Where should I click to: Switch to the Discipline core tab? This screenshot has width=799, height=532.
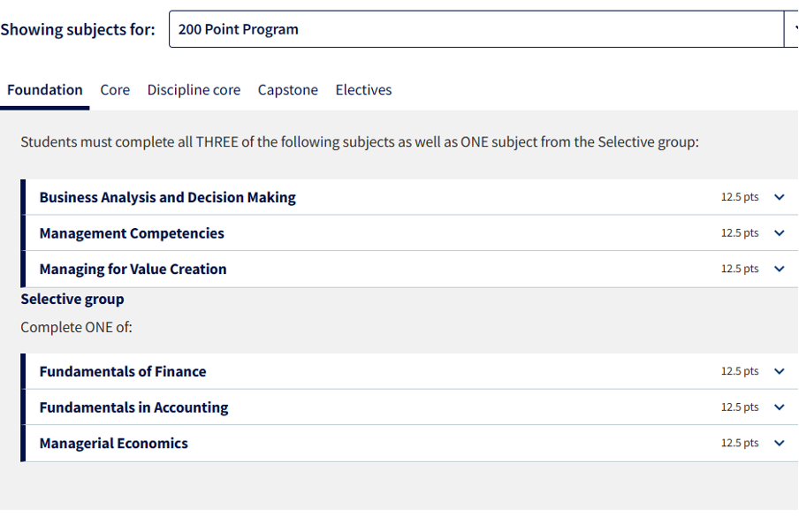(x=194, y=90)
